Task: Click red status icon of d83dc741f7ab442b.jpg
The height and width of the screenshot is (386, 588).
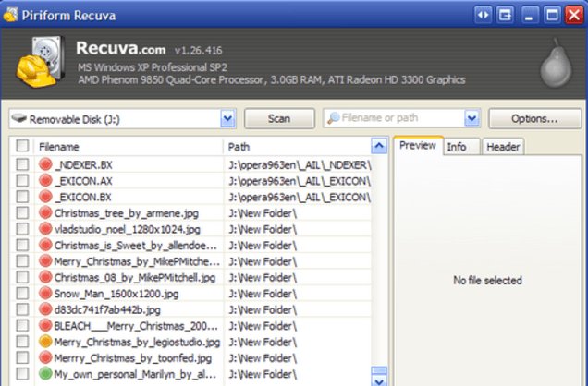Action: point(45,309)
